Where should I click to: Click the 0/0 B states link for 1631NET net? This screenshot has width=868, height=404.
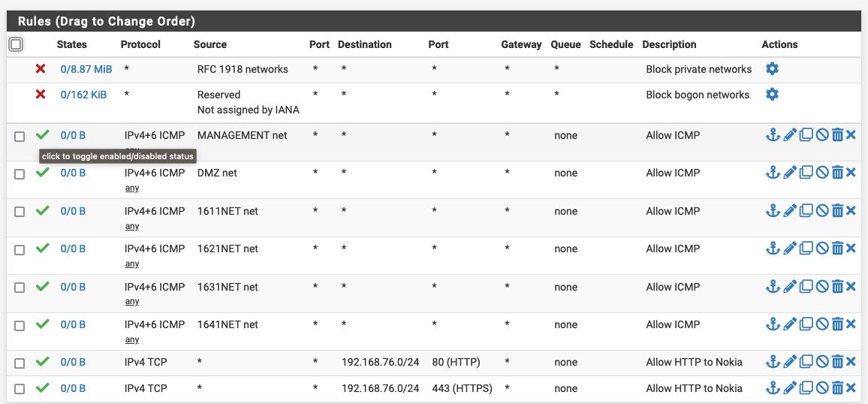(x=73, y=287)
